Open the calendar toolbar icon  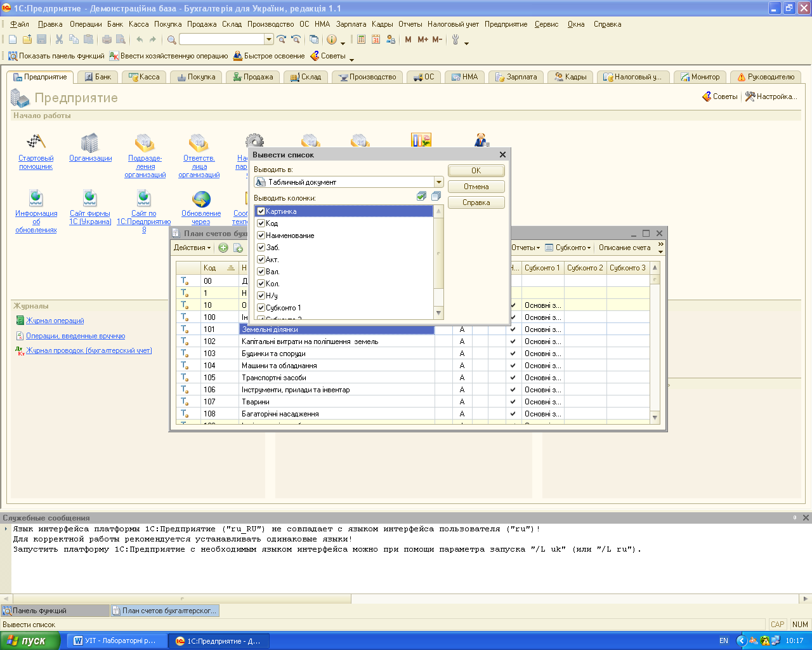[x=376, y=39]
